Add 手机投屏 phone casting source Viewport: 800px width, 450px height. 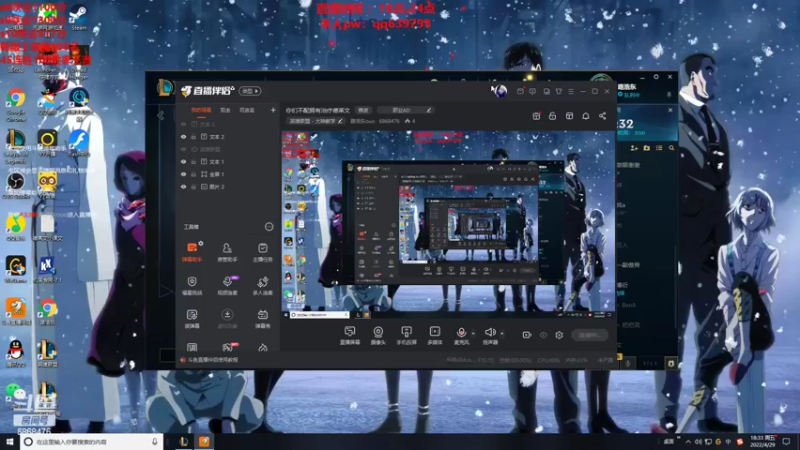tap(407, 336)
